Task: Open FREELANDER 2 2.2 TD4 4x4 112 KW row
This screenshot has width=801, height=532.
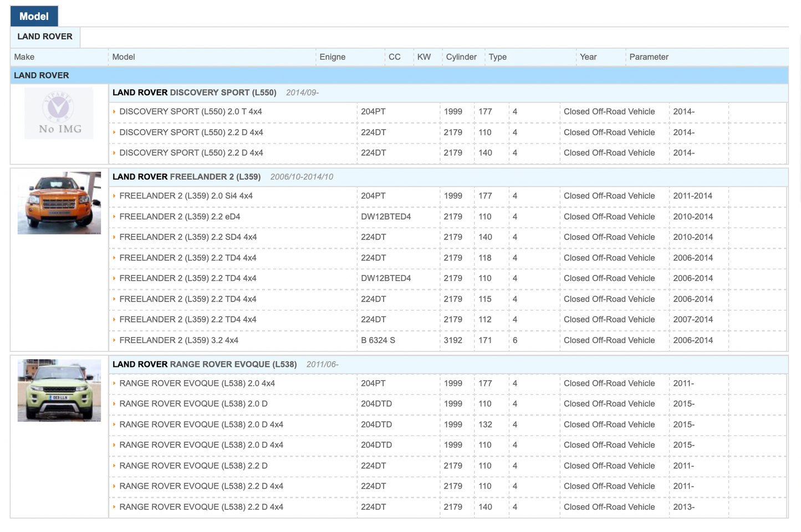Action: tap(188, 320)
